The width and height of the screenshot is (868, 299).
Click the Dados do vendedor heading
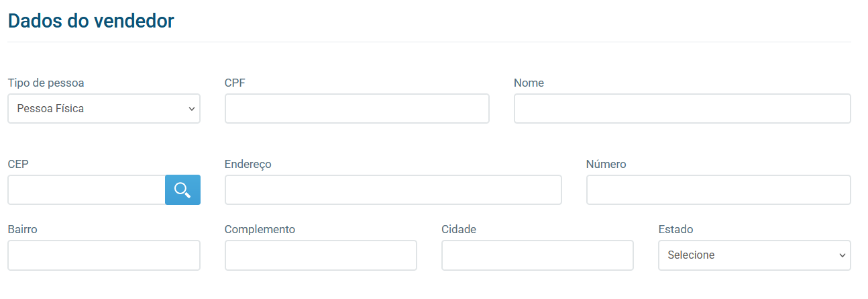(91, 21)
